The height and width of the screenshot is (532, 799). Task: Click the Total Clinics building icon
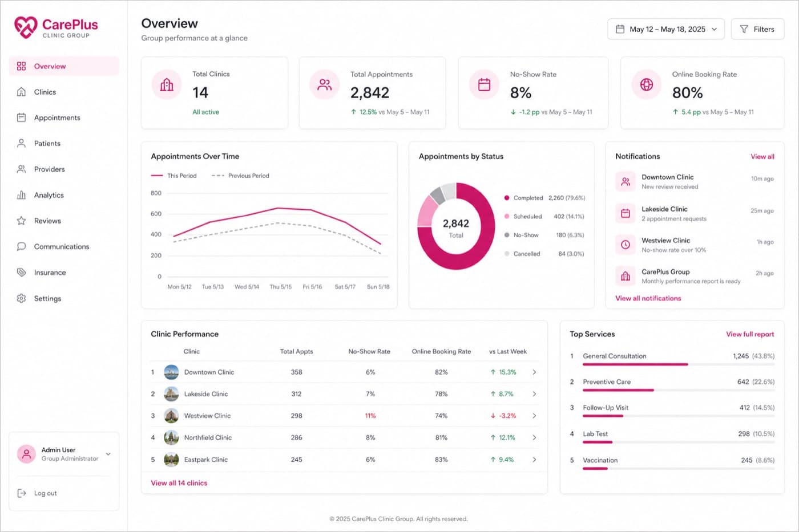(x=167, y=85)
